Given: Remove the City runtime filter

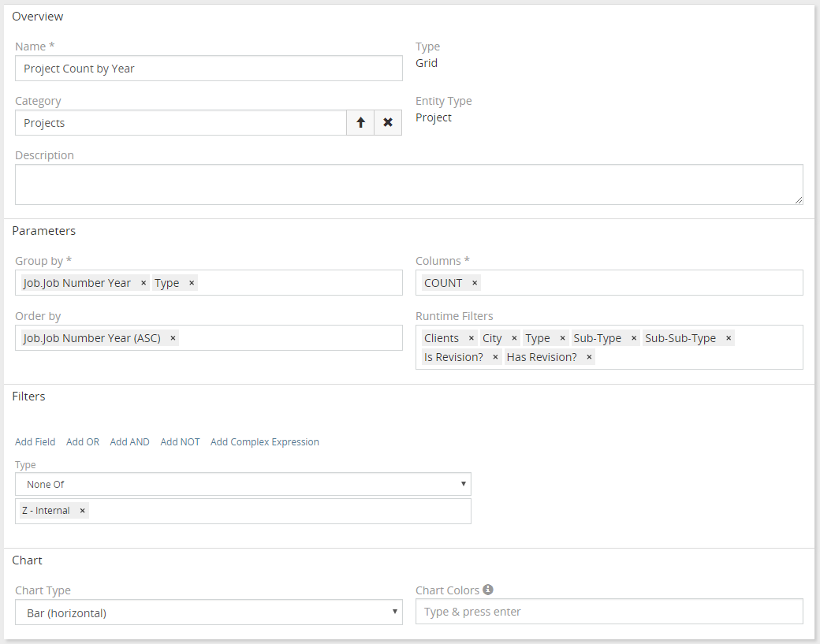Looking at the screenshot, I should coord(513,337).
